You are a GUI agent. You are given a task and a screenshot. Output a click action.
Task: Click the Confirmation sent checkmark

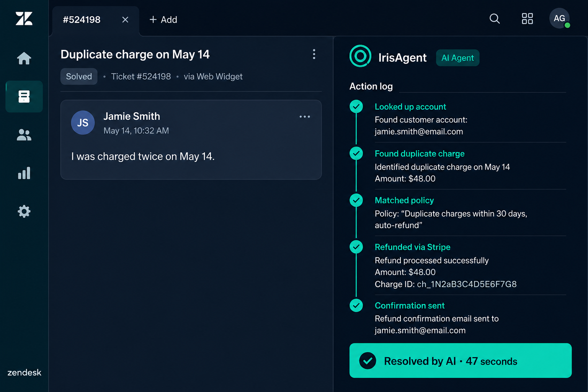tap(356, 305)
